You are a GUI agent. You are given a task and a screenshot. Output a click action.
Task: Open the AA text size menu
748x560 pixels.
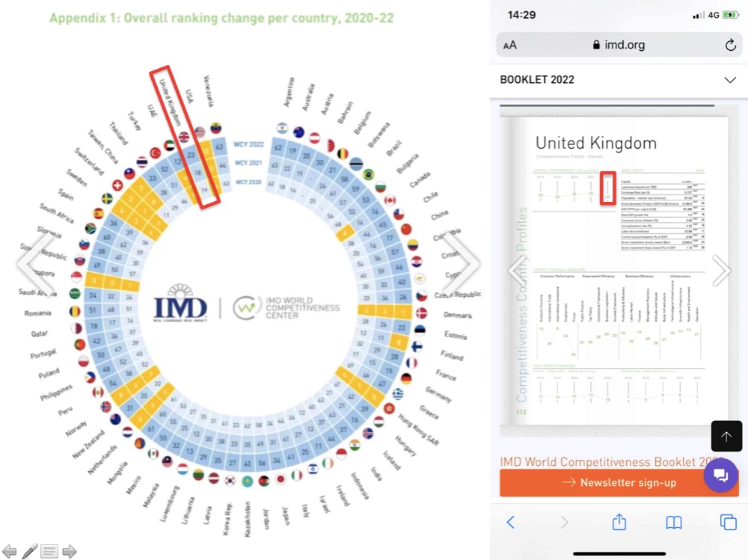pyautogui.click(x=510, y=46)
